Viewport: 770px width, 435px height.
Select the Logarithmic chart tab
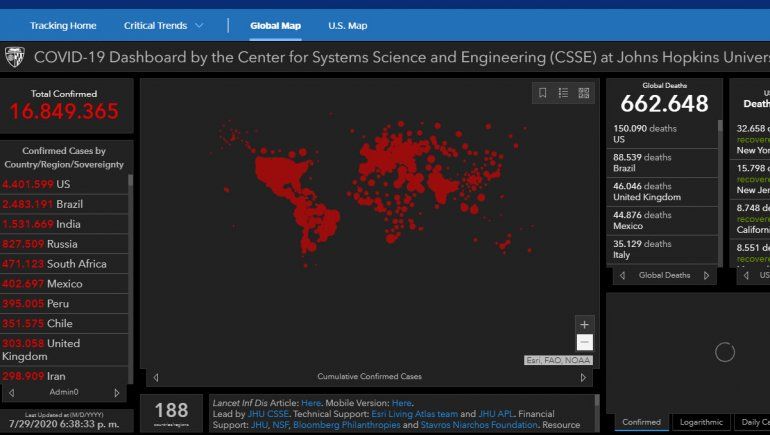(x=701, y=422)
